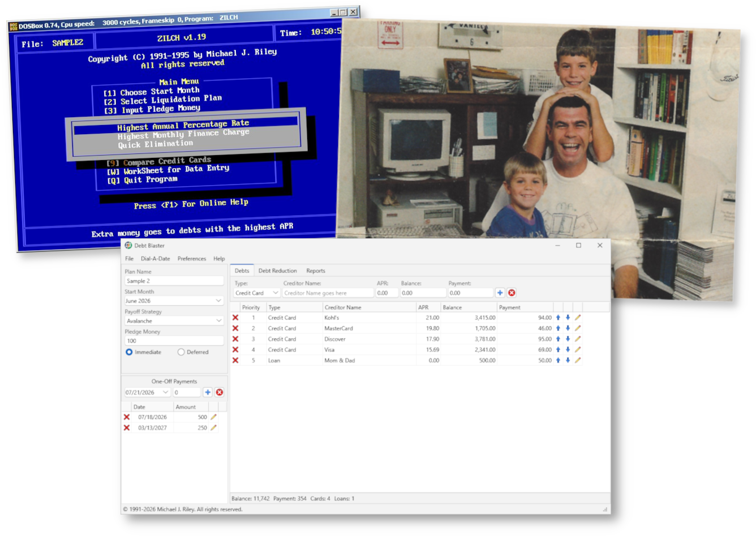Clear debt entry fields with red icon

click(512, 293)
